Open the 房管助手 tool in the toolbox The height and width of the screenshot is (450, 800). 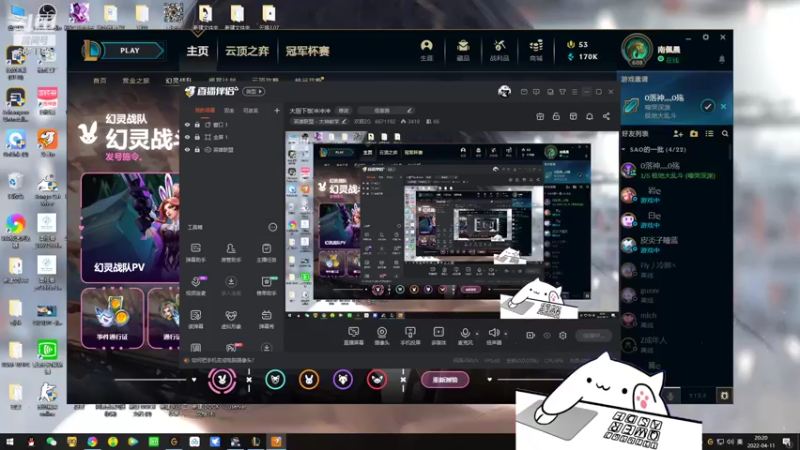[x=231, y=253]
